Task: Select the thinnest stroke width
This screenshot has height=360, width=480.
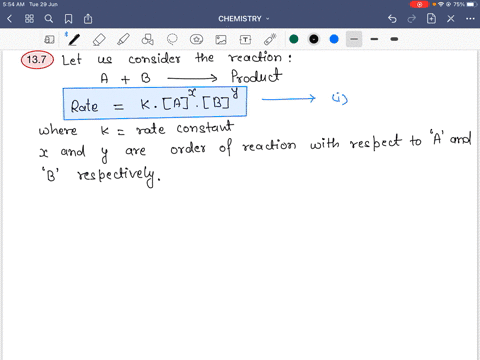Action: coord(354,39)
